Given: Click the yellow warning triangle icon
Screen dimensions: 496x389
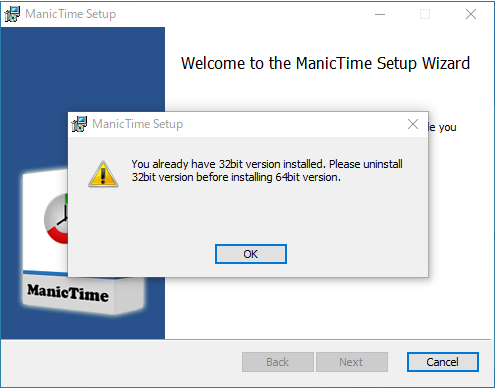Looking at the screenshot, I should click(x=103, y=174).
